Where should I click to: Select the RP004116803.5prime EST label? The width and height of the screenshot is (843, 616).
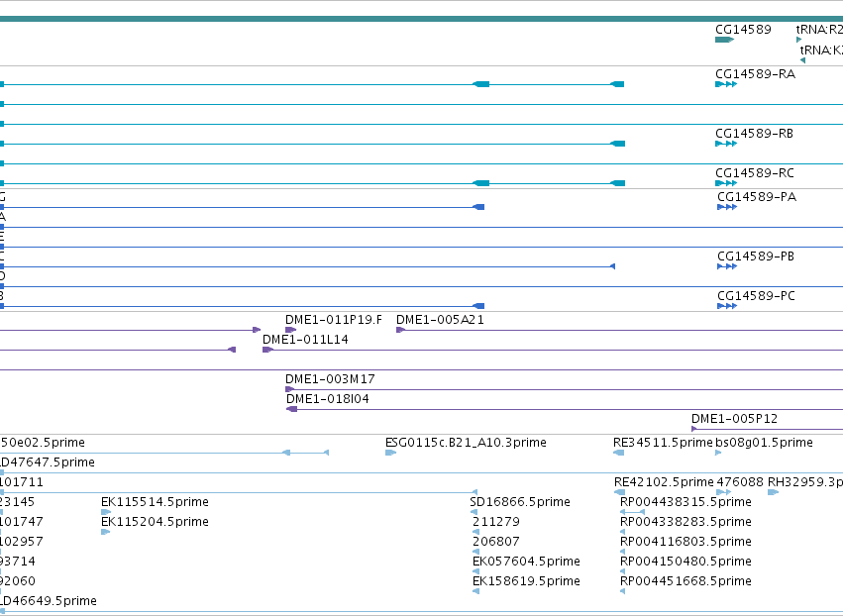685,542
